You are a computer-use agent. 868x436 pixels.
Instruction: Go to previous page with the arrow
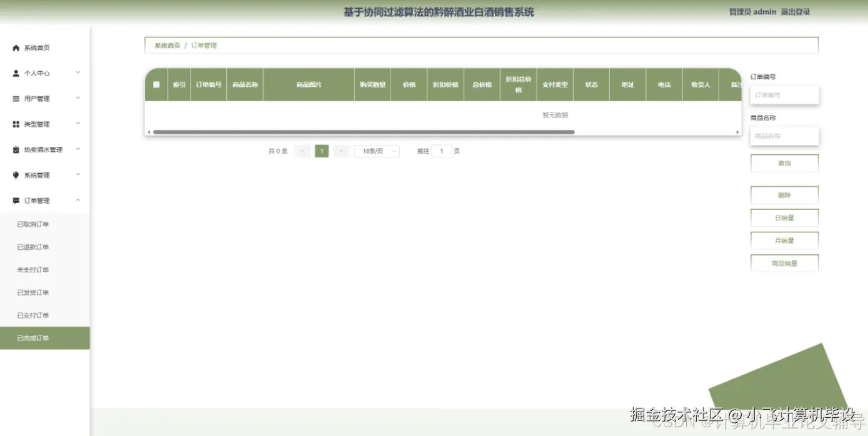coord(302,151)
